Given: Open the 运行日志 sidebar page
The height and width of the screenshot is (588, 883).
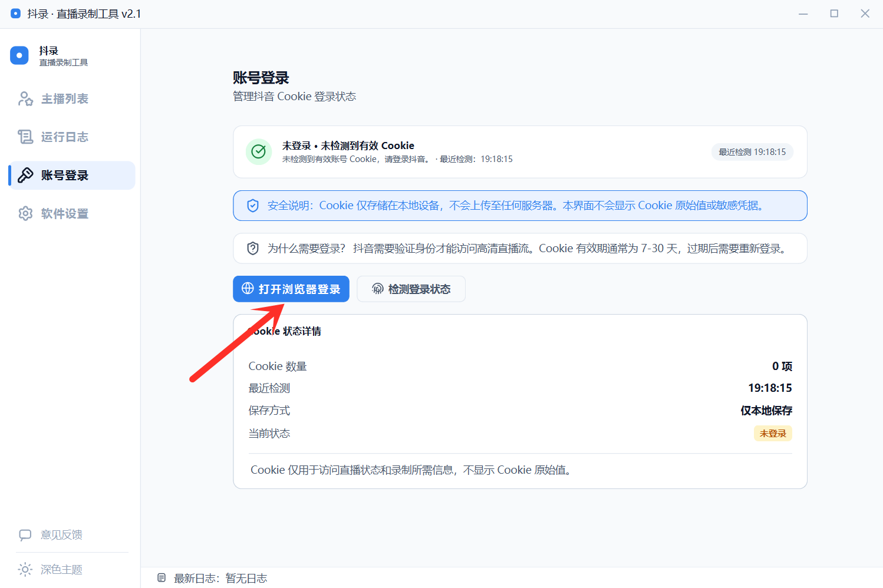Looking at the screenshot, I should click(x=72, y=137).
